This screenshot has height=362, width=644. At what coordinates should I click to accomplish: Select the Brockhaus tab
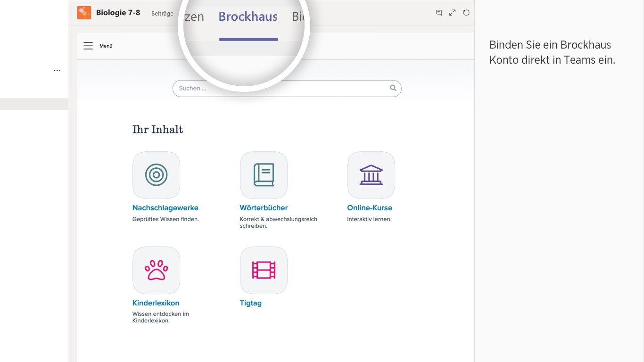(248, 16)
